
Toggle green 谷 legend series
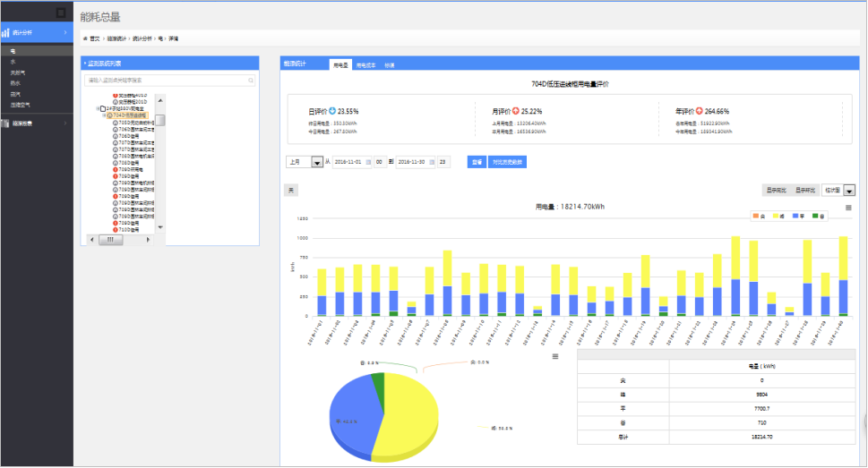click(x=818, y=217)
